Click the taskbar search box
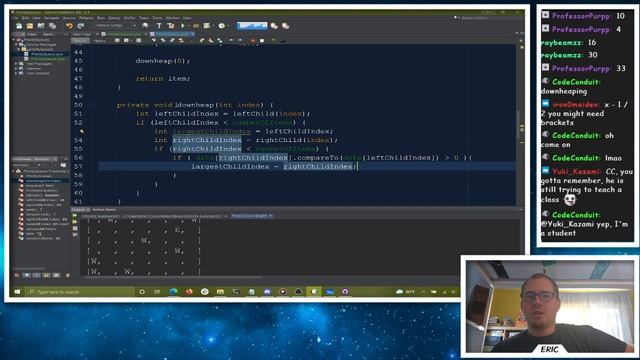 79,292
